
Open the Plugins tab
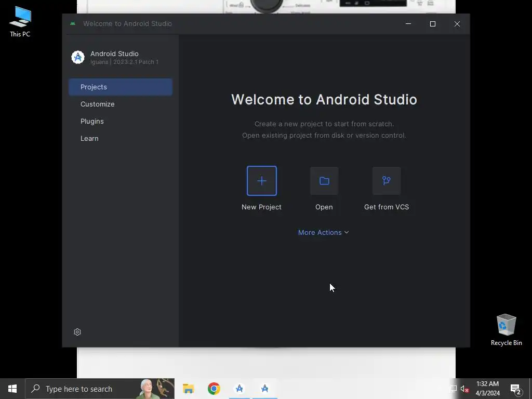pyautogui.click(x=121, y=121)
